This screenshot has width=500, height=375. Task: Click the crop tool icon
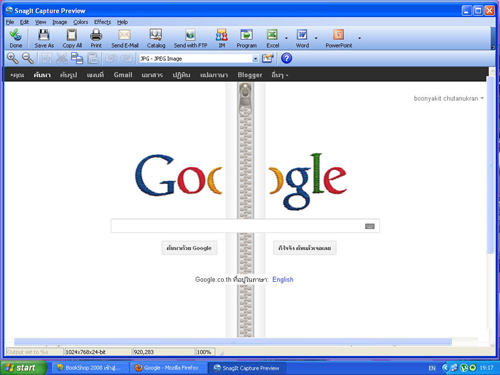46,59
